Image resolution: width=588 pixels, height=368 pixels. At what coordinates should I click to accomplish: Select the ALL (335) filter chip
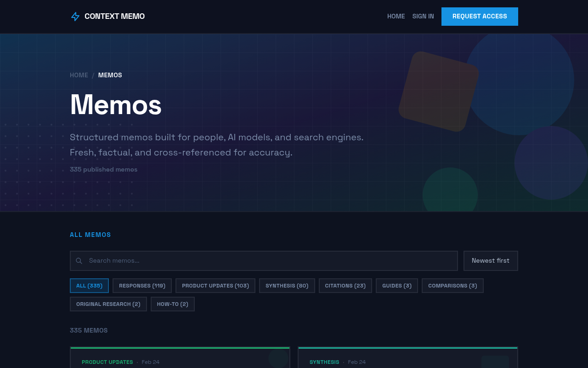89,285
